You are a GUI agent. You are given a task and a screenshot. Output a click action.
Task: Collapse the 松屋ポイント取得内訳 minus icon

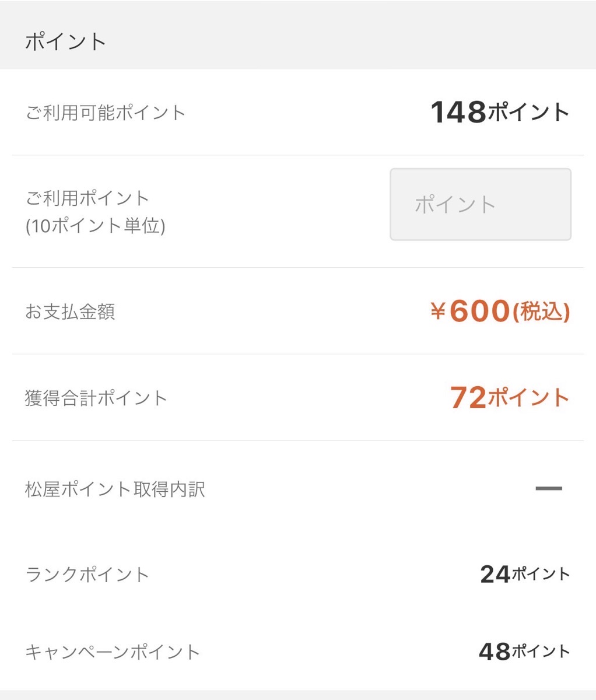pos(548,489)
